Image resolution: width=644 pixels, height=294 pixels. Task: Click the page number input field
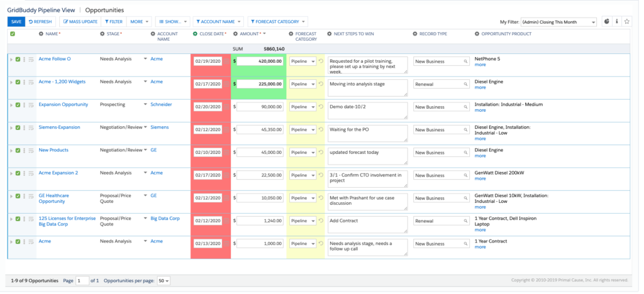tap(82, 281)
